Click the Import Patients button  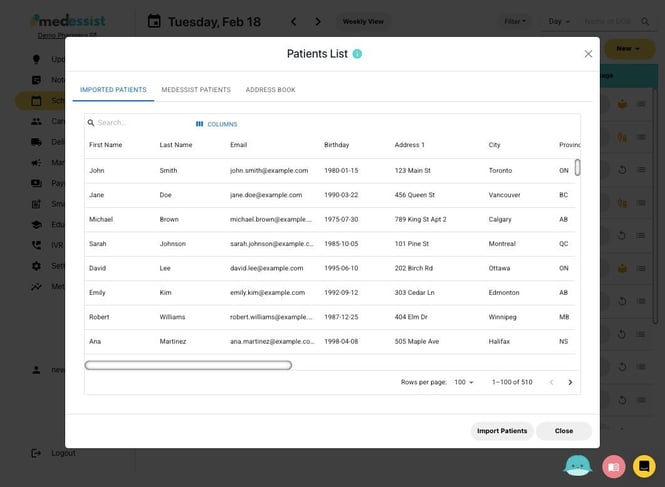[502, 431]
